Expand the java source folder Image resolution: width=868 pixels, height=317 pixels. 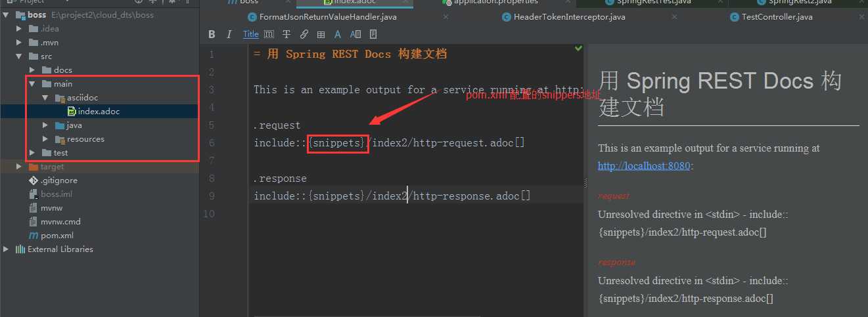[x=45, y=125]
